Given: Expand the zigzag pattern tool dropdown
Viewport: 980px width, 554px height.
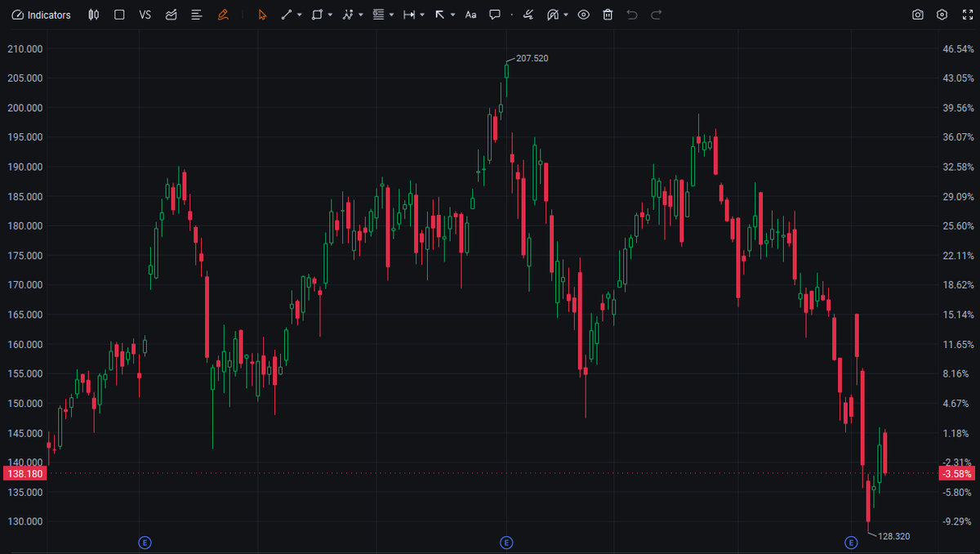Looking at the screenshot, I should [361, 15].
